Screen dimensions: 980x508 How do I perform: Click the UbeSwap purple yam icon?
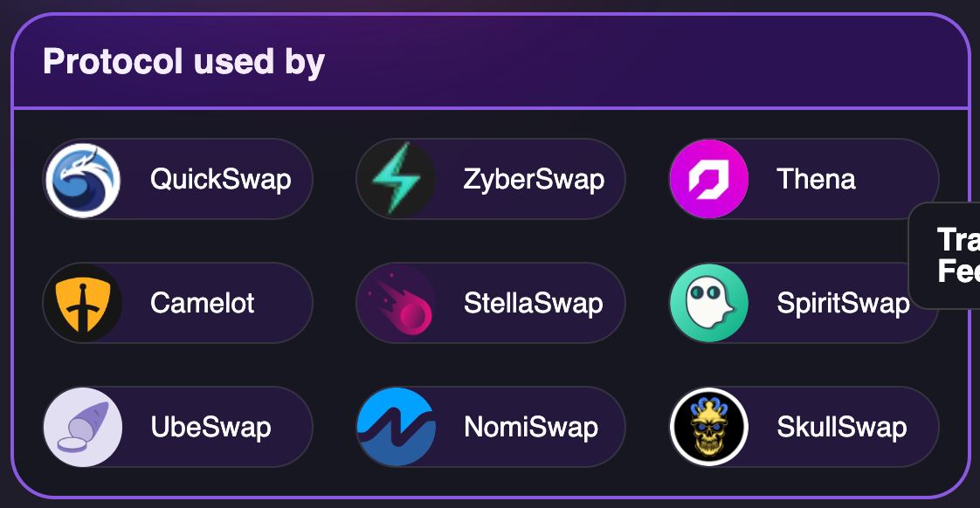(x=83, y=427)
